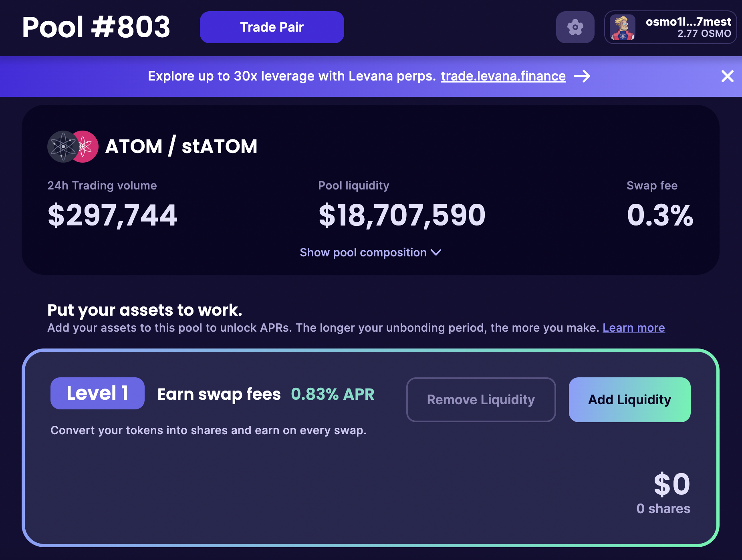Click the 2.77 OSMO balance
The image size is (742, 560).
point(704,34)
